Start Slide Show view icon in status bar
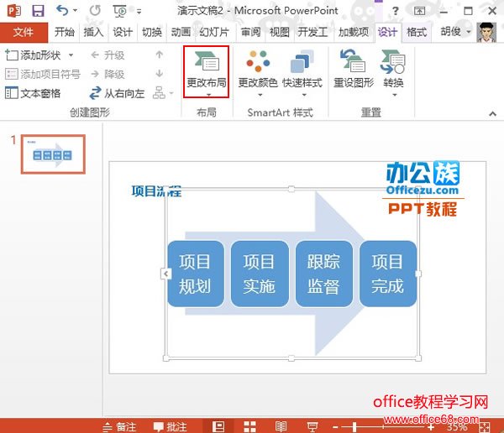504x433 pixels. [312, 426]
